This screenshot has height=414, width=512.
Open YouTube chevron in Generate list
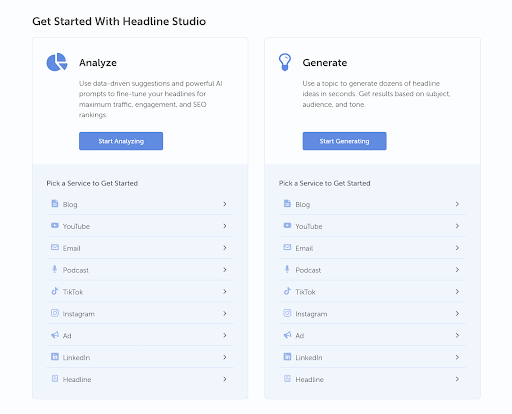pyautogui.click(x=457, y=226)
